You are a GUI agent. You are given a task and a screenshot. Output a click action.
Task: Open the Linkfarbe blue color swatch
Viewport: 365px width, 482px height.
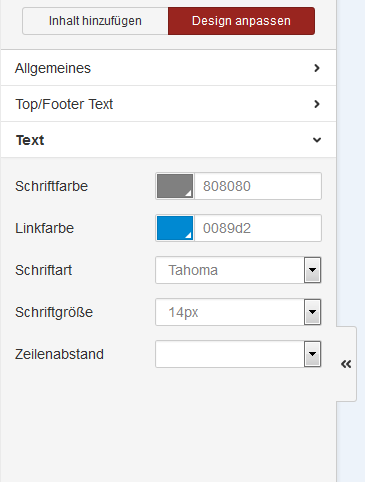175,228
